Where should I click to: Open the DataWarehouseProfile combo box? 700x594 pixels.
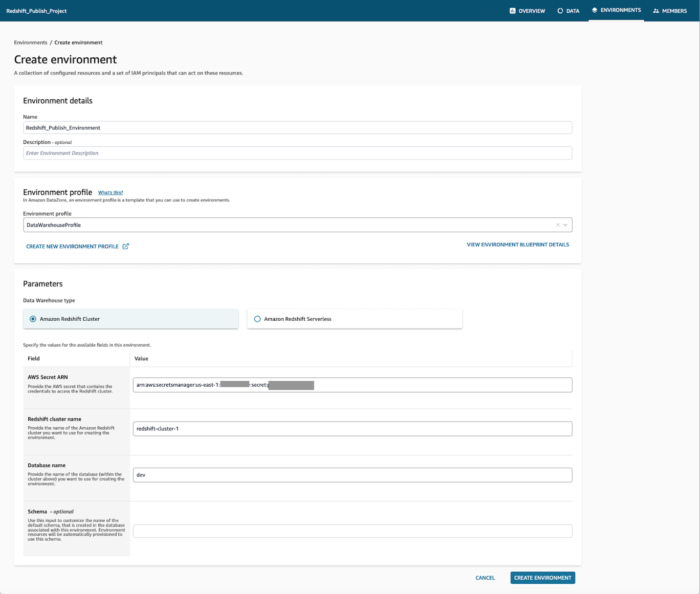coord(298,225)
